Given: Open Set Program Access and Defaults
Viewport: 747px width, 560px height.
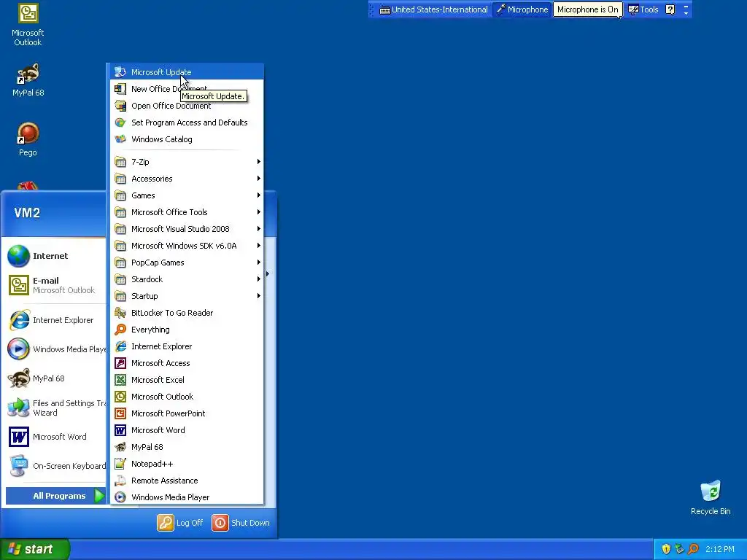Looking at the screenshot, I should (187, 122).
